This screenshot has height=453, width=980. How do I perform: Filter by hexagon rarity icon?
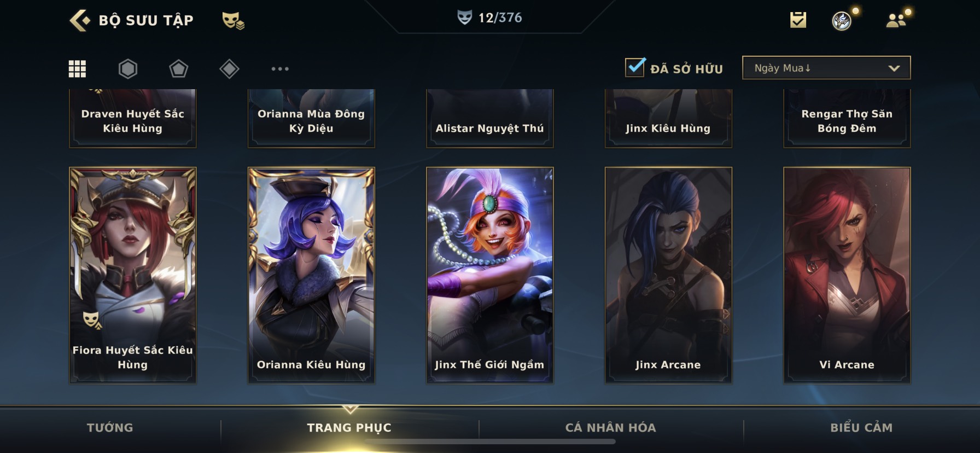coord(128,69)
